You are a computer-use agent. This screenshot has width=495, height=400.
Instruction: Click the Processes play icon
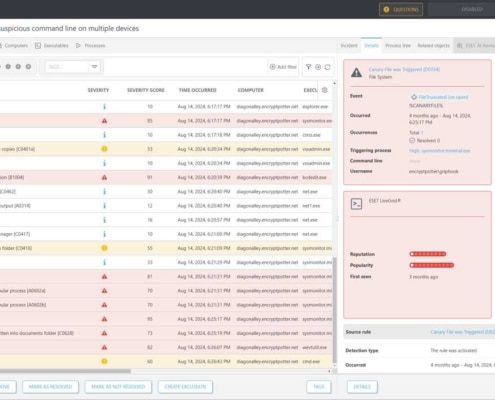[78, 46]
